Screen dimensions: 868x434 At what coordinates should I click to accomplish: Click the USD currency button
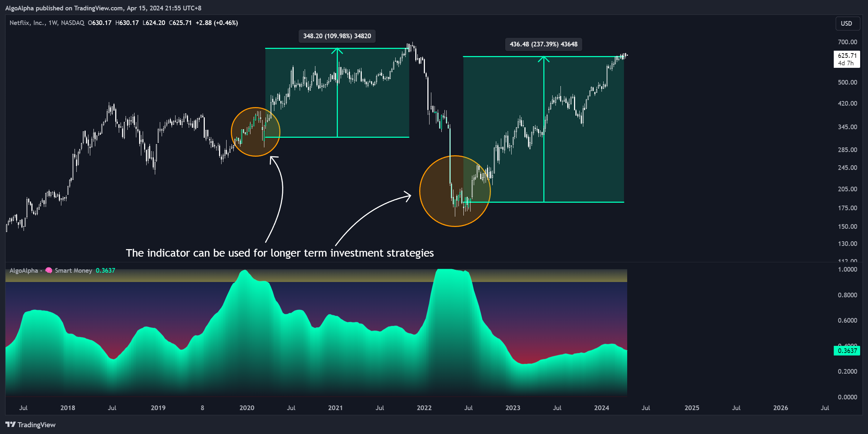[847, 24]
